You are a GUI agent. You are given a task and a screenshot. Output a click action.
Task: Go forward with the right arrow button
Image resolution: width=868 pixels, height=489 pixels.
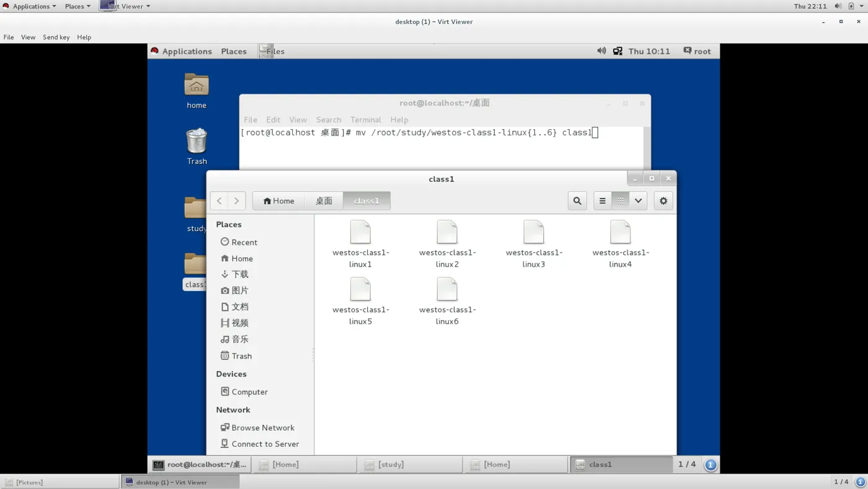tap(237, 200)
